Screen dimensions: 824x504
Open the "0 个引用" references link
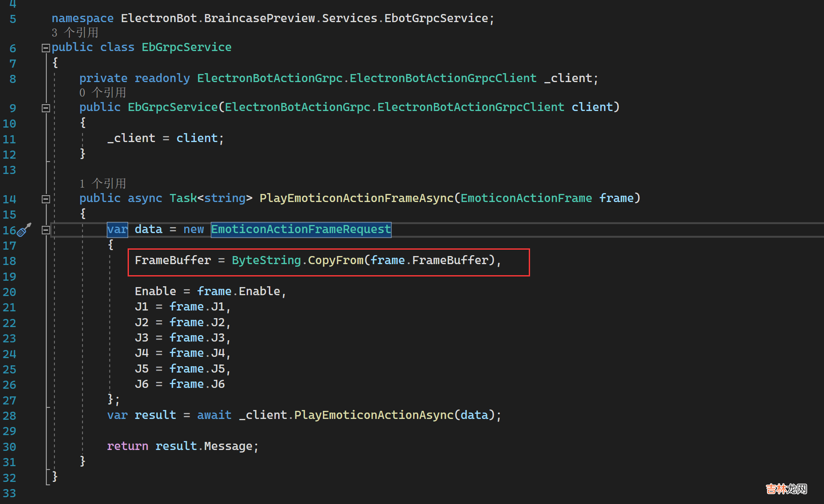103,93
